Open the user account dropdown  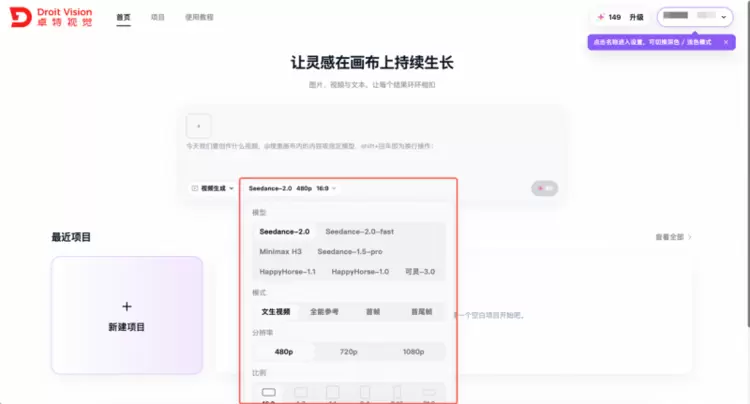coord(695,17)
